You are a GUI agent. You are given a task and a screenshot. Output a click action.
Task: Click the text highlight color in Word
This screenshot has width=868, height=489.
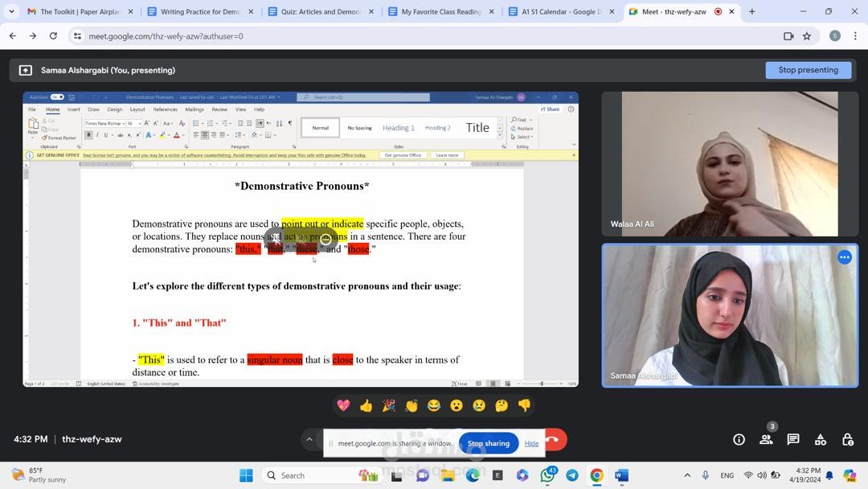pyautogui.click(x=162, y=135)
